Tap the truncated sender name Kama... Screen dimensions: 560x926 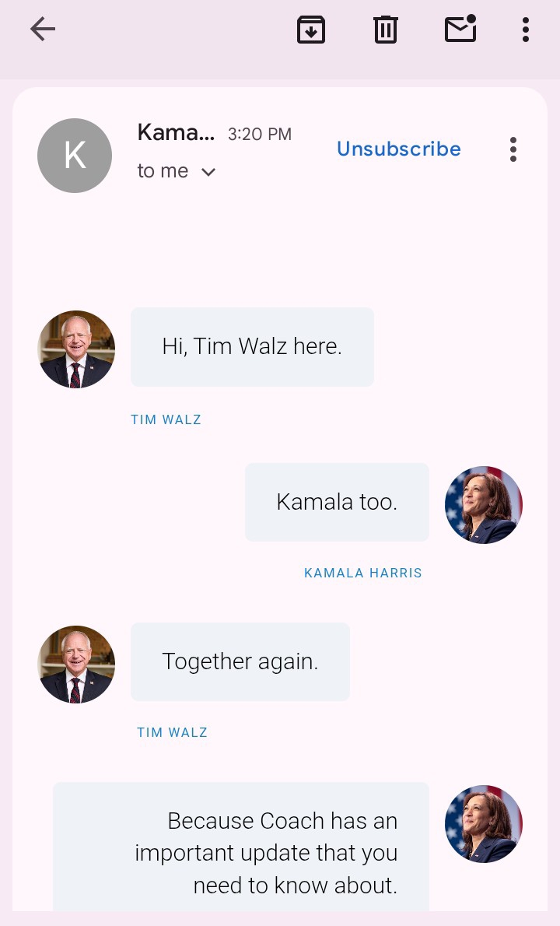coord(176,132)
